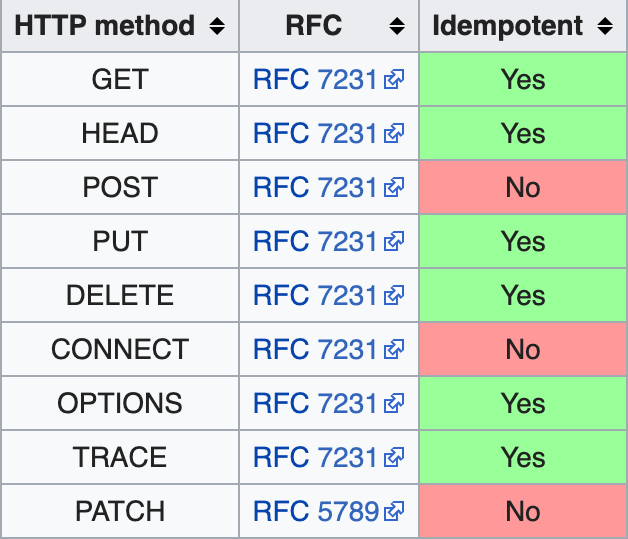Click external link icon in CONNECT row
628x539 pixels.
click(394, 351)
